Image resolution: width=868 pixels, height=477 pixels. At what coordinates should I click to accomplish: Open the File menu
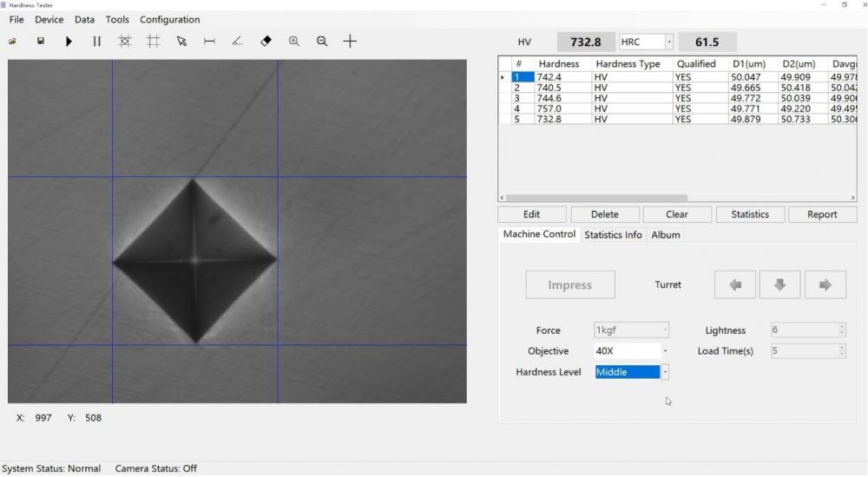click(x=16, y=19)
